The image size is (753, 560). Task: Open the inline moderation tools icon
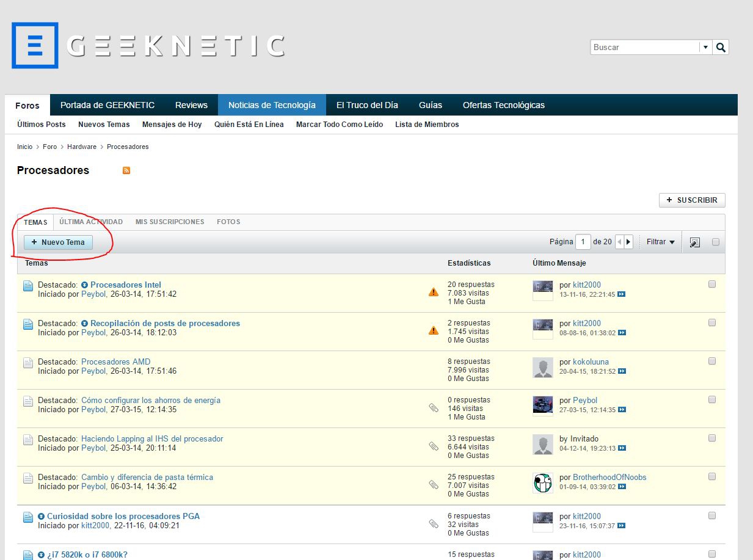694,242
